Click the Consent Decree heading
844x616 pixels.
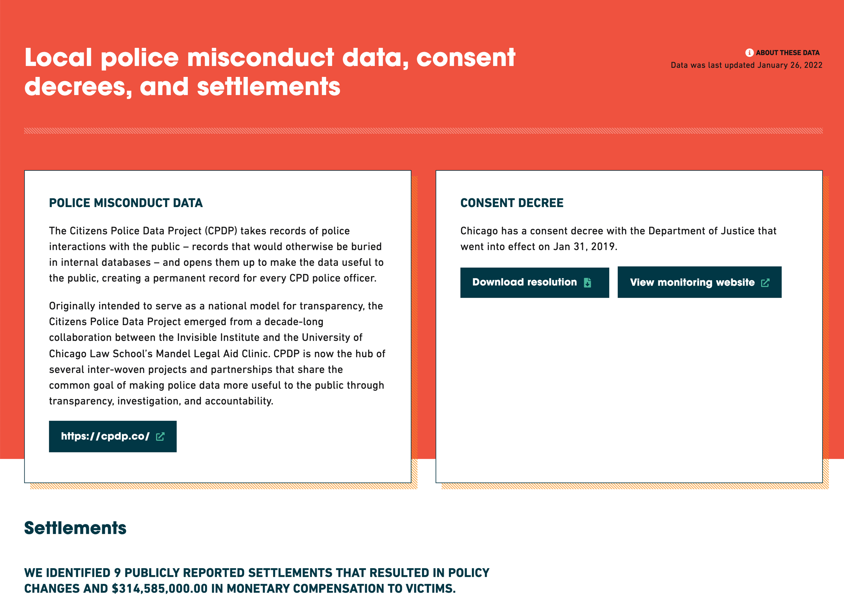click(512, 203)
